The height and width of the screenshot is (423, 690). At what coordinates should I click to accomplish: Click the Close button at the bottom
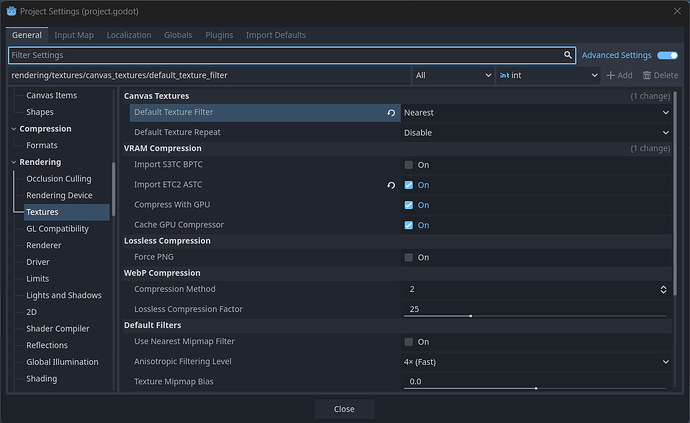click(344, 409)
